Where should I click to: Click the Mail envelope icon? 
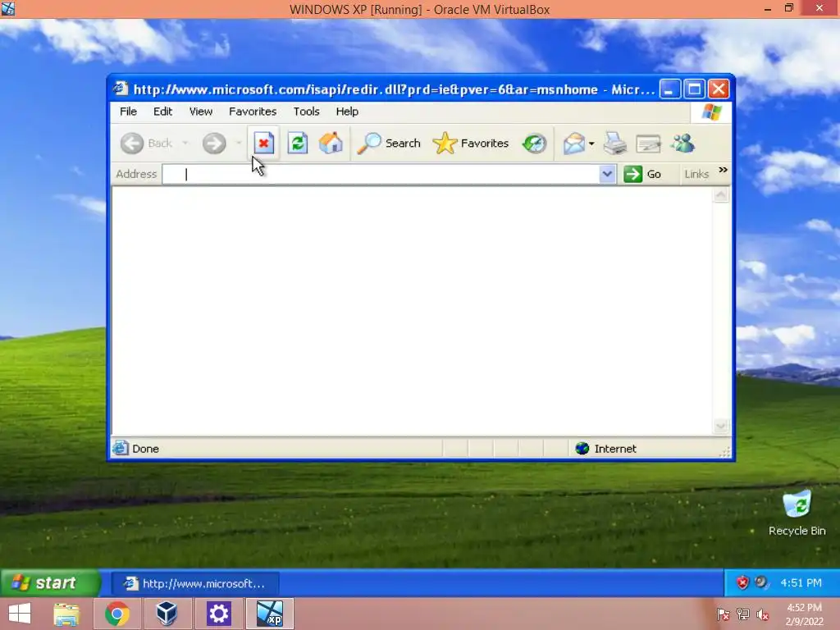click(x=573, y=143)
